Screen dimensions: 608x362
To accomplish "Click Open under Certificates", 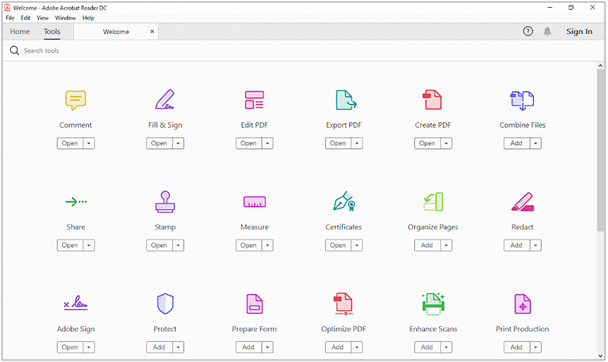I will [338, 245].
